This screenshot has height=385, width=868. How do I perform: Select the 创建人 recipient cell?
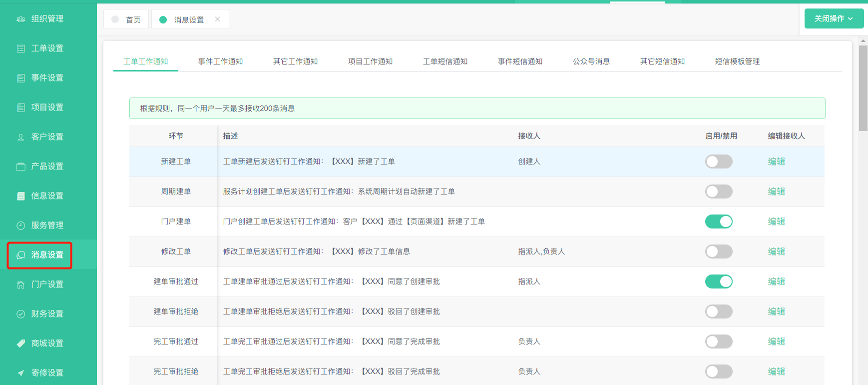(529, 161)
